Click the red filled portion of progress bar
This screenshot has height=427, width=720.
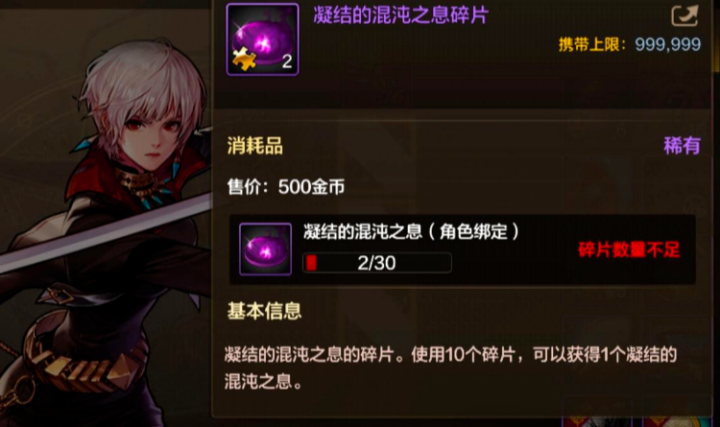coord(311,263)
